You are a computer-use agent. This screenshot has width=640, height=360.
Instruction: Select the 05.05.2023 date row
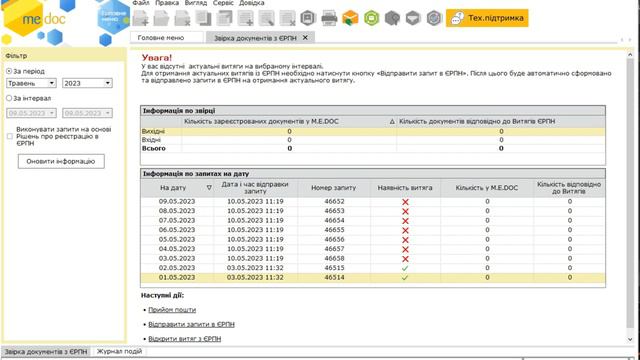(x=373, y=240)
